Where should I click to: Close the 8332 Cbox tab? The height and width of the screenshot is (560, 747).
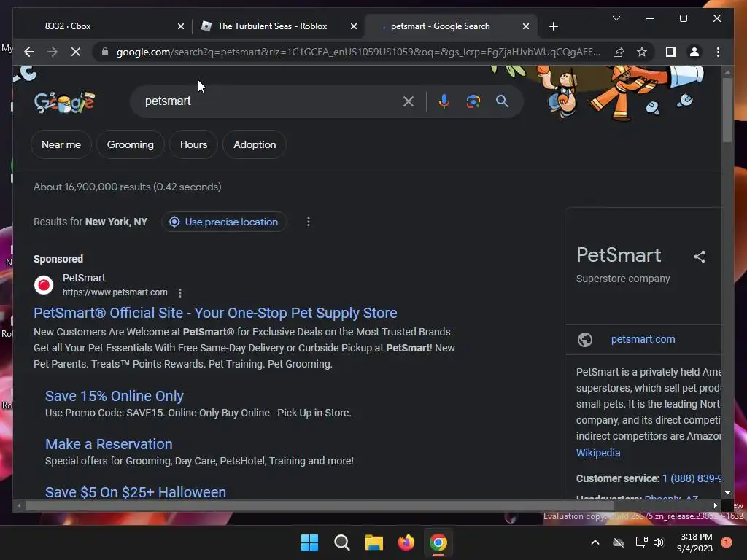(181, 26)
